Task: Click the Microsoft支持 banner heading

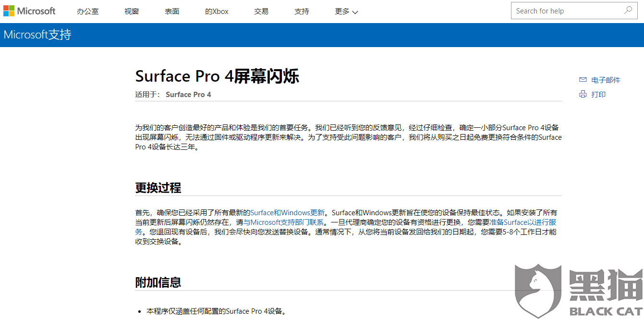Action: coord(37,34)
